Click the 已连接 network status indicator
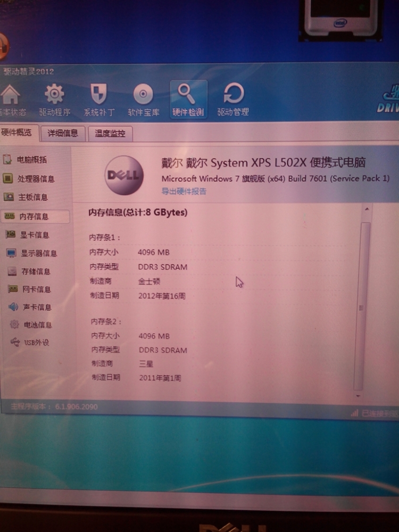The height and width of the screenshot is (532, 399). (375, 413)
